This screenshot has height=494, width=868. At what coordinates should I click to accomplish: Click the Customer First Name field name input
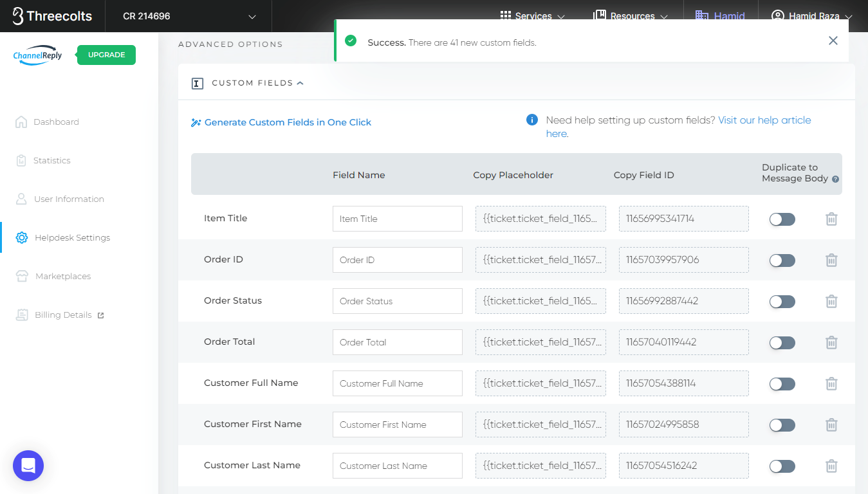tap(398, 425)
